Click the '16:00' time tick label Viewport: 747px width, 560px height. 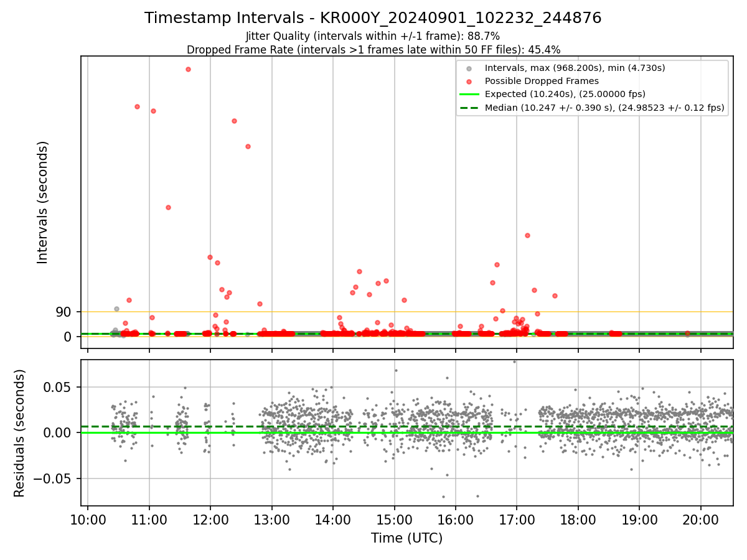pyautogui.click(x=456, y=521)
